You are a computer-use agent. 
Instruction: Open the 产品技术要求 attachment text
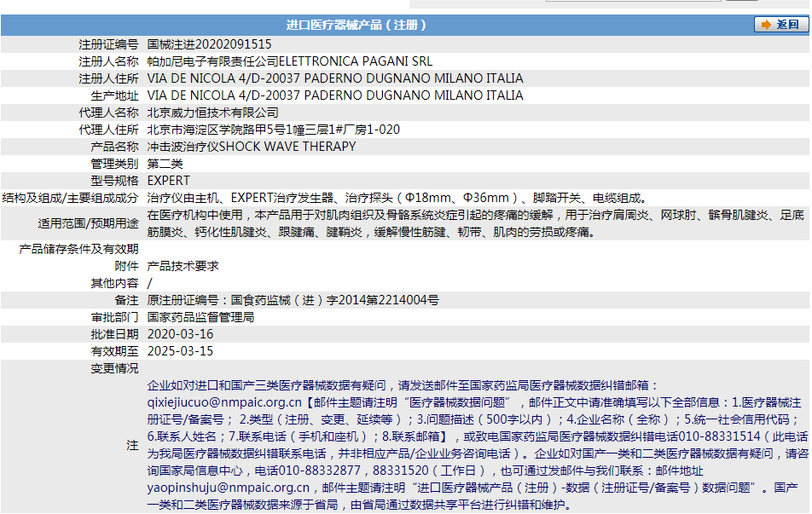183,267
